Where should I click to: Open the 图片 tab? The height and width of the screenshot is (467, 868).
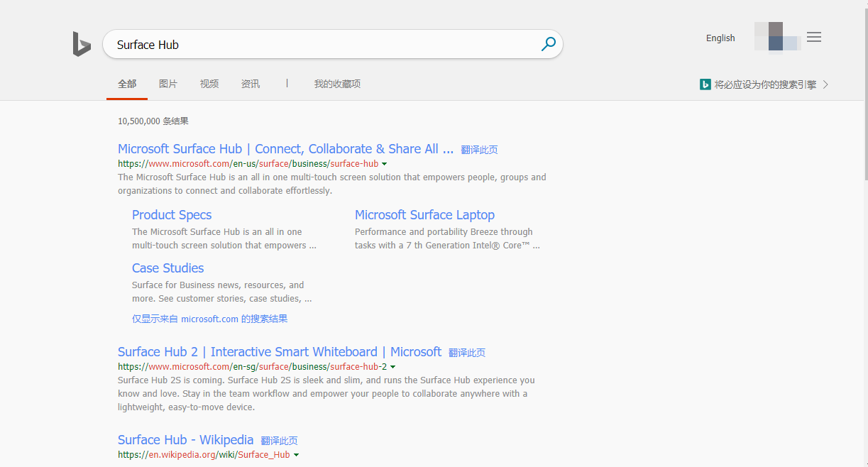click(x=168, y=84)
